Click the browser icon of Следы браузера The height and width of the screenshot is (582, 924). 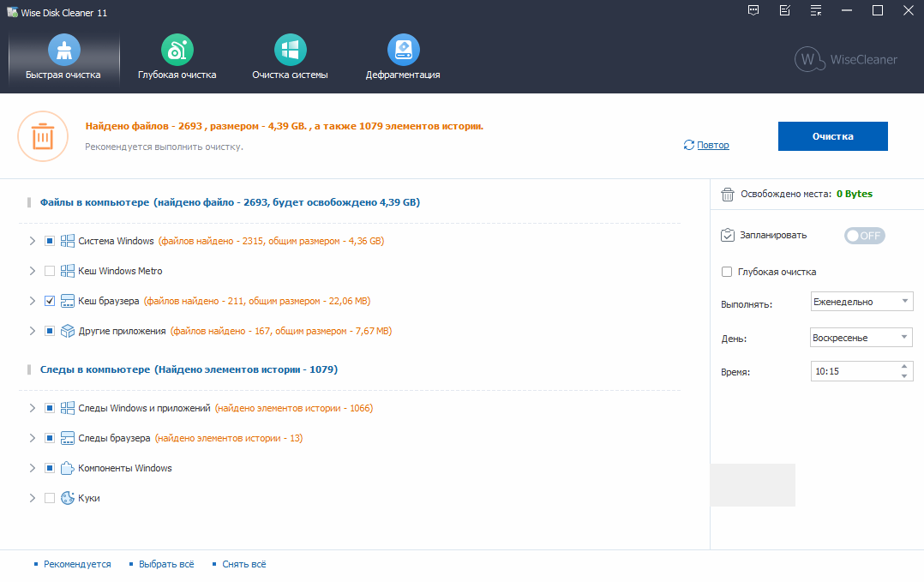coord(68,438)
